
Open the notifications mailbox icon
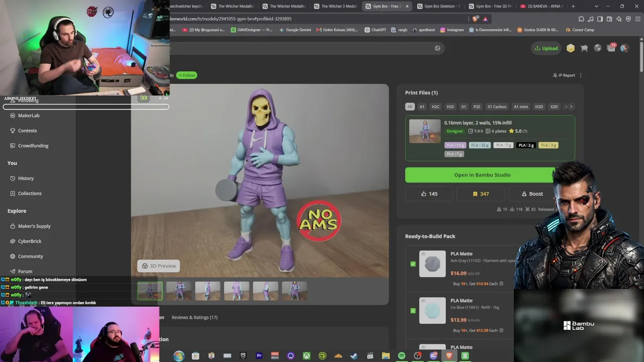pos(611,48)
